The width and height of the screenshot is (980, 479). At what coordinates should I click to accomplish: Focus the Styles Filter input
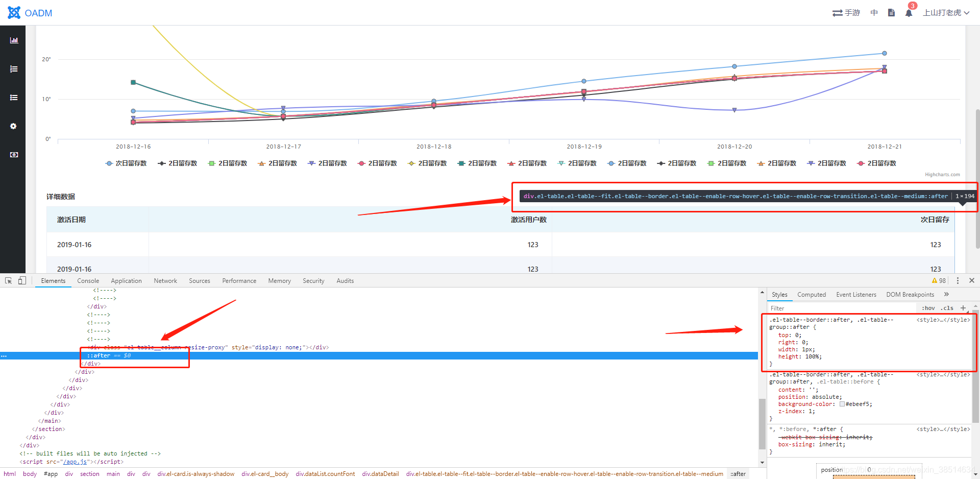[x=842, y=308]
